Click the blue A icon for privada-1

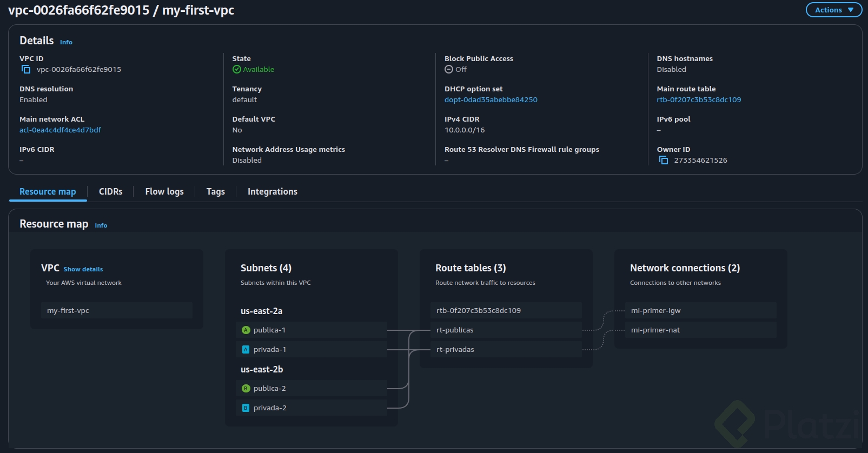pyautogui.click(x=246, y=350)
